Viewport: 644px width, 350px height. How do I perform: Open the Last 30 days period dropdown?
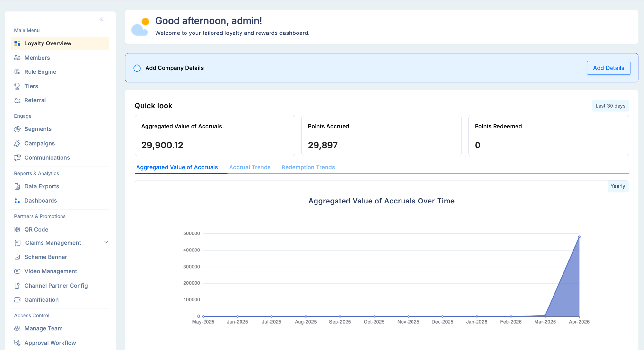pos(610,106)
